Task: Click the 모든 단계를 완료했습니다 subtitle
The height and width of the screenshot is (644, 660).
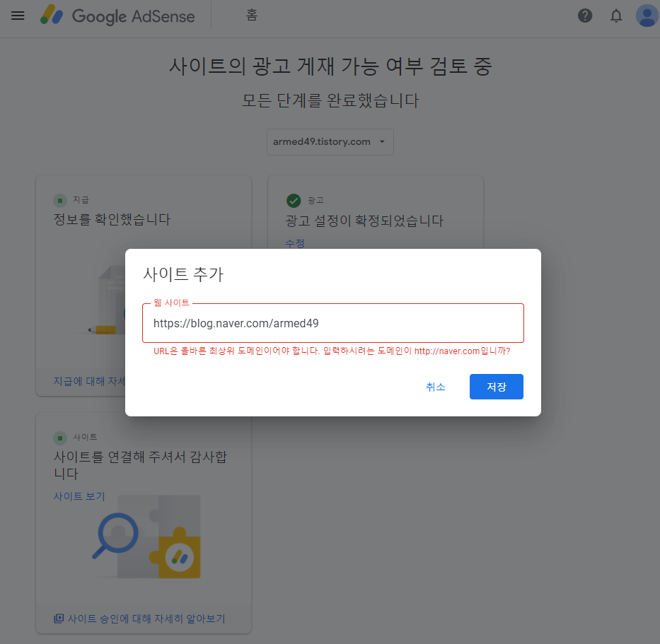Action: pyautogui.click(x=330, y=100)
